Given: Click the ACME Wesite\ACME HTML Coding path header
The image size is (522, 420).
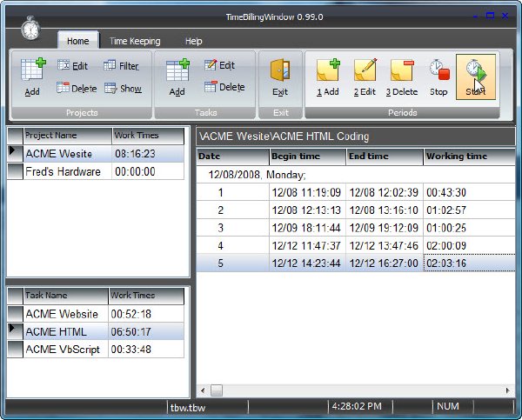Looking at the screenshot, I should (x=356, y=137).
